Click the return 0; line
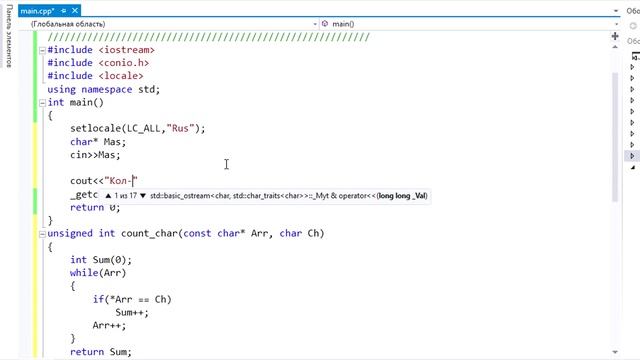Viewport: 640px width, 360px height. (95, 207)
